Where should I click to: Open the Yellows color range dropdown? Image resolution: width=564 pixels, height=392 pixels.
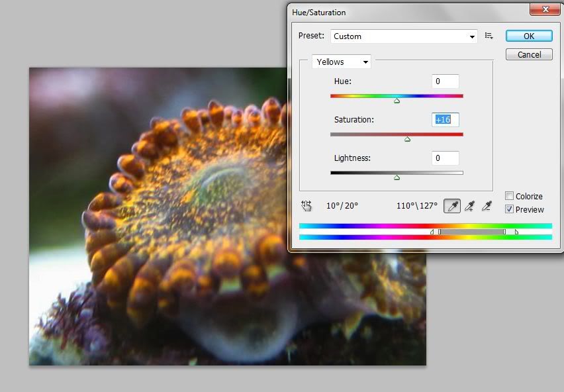click(x=342, y=62)
